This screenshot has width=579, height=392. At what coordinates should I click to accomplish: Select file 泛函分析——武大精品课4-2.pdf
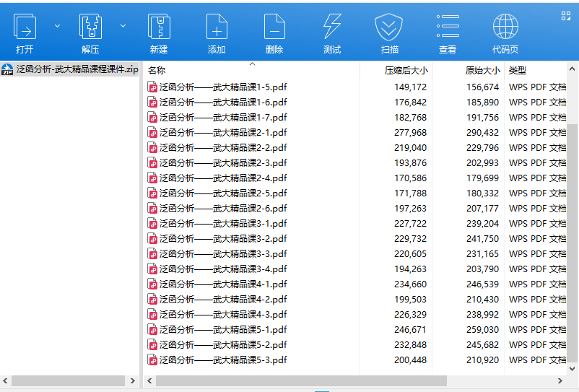(x=223, y=299)
